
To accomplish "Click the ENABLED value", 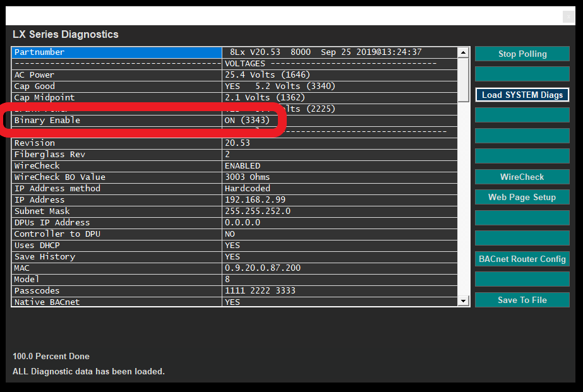I will click(243, 166).
